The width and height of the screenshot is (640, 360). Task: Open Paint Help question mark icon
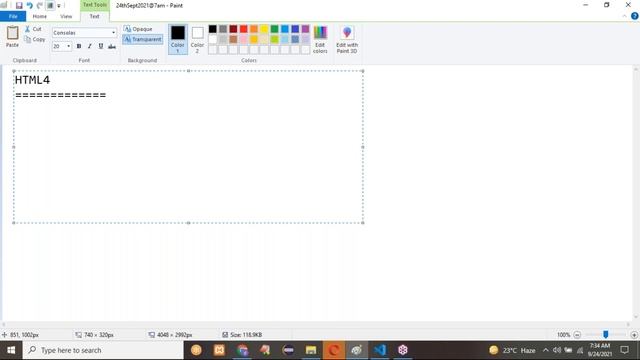click(635, 16)
